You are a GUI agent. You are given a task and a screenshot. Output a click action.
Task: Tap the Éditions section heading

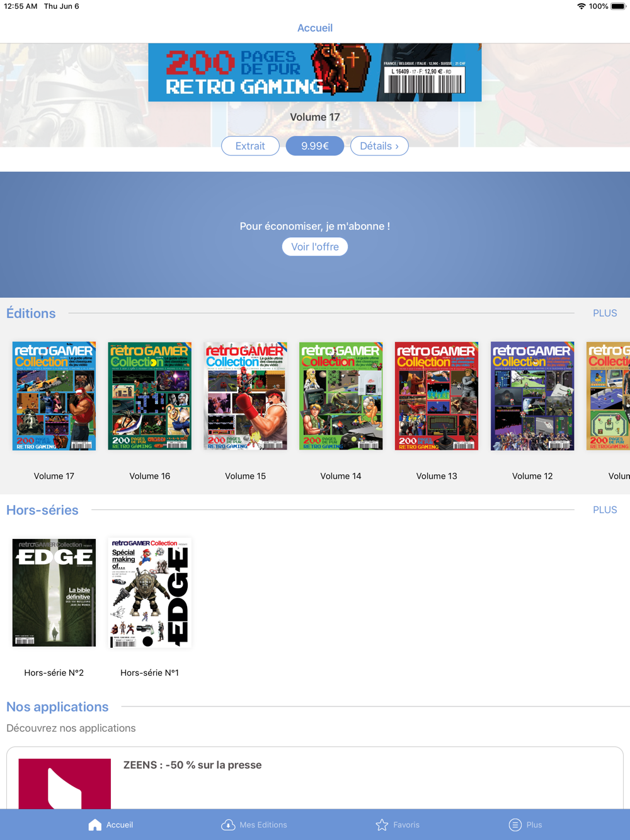[31, 313]
